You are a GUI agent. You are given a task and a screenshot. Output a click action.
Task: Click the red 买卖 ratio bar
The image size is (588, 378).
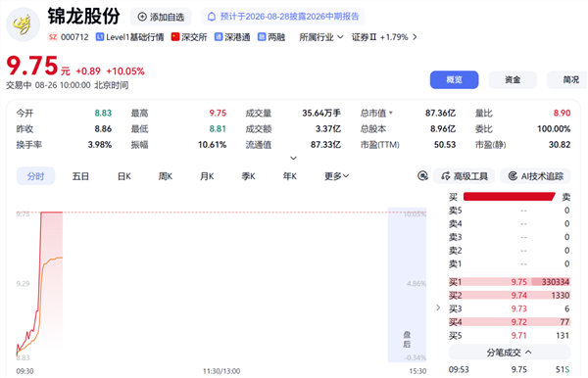click(x=510, y=197)
